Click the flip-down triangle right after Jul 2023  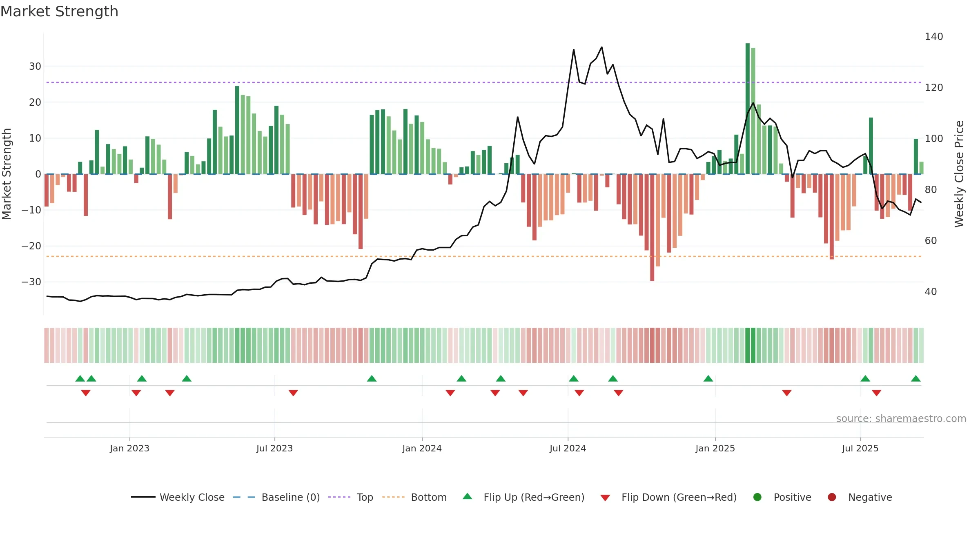293,393
